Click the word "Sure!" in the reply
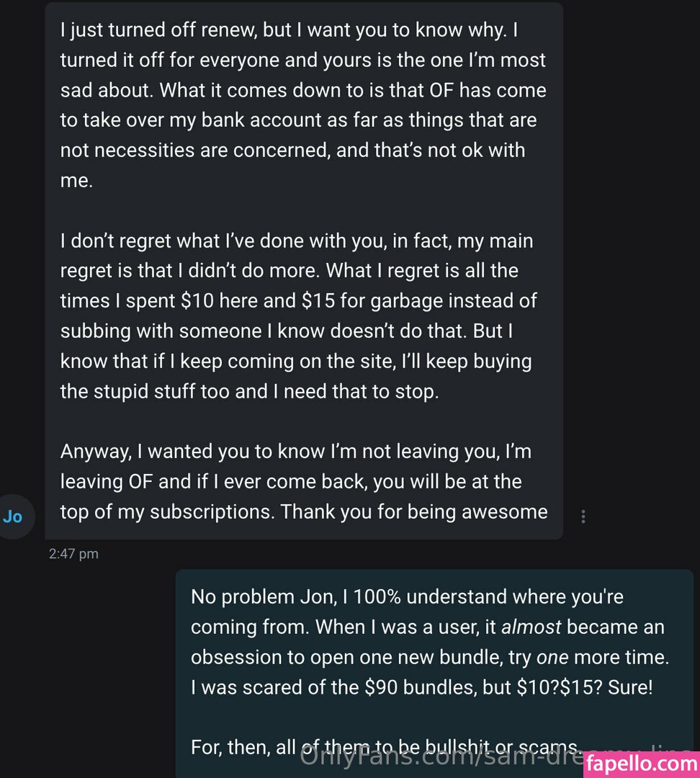The height and width of the screenshot is (778, 700). (630, 687)
